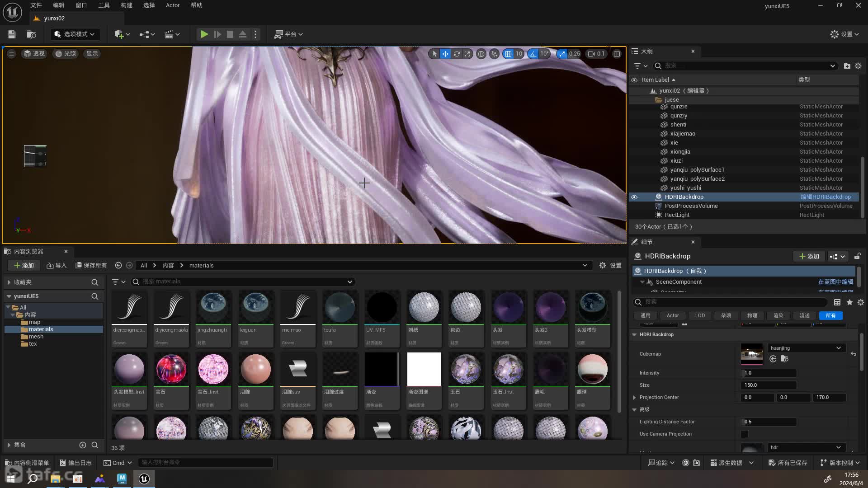The width and height of the screenshot is (868, 488).
Task: Toggle favorites star in Details panel
Action: [849, 302]
